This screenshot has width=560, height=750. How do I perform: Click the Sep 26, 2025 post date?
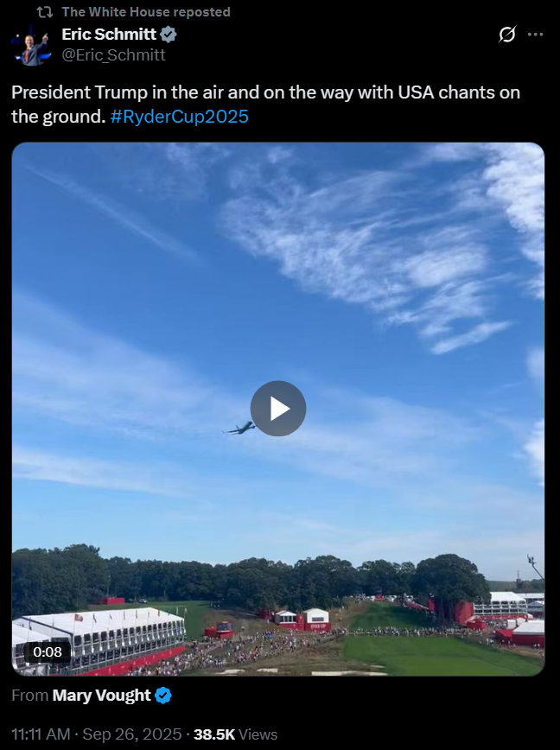click(x=132, y=734)
